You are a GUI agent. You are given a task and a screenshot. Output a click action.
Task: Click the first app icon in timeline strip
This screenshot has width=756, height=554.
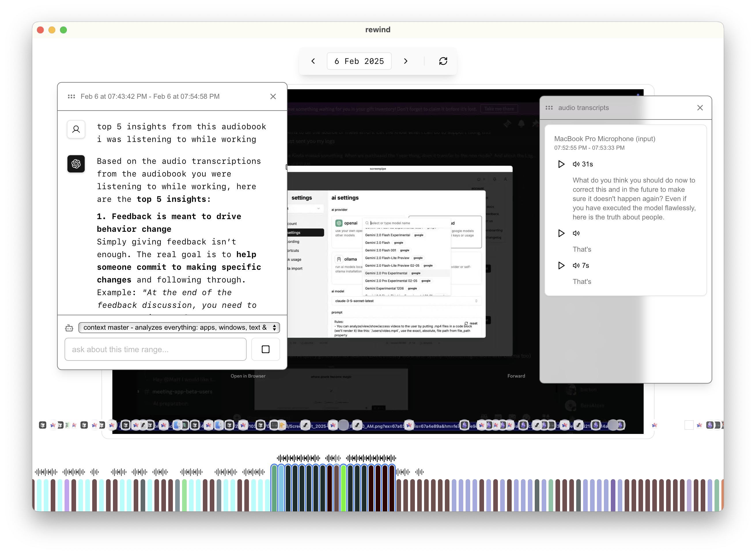(43, 426)
